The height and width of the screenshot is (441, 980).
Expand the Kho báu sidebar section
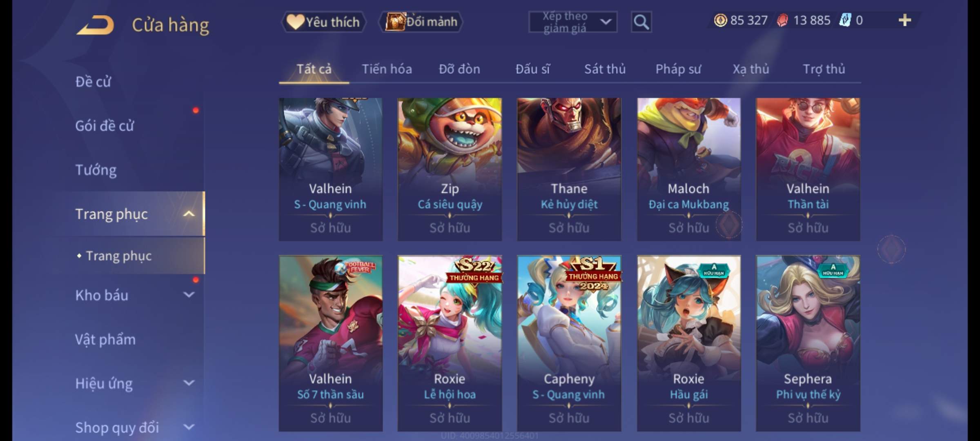pos(189,295)
